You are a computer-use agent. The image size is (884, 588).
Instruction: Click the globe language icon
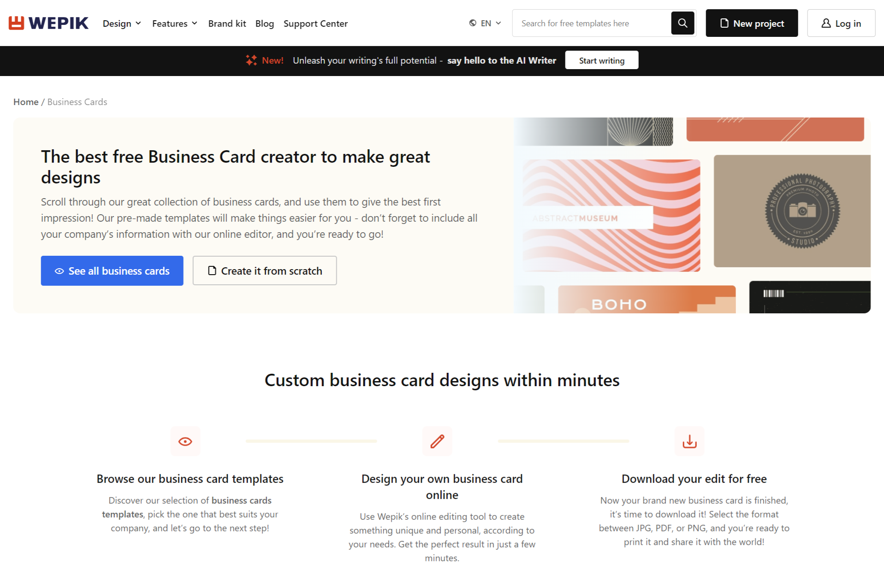tap(473, 23)
